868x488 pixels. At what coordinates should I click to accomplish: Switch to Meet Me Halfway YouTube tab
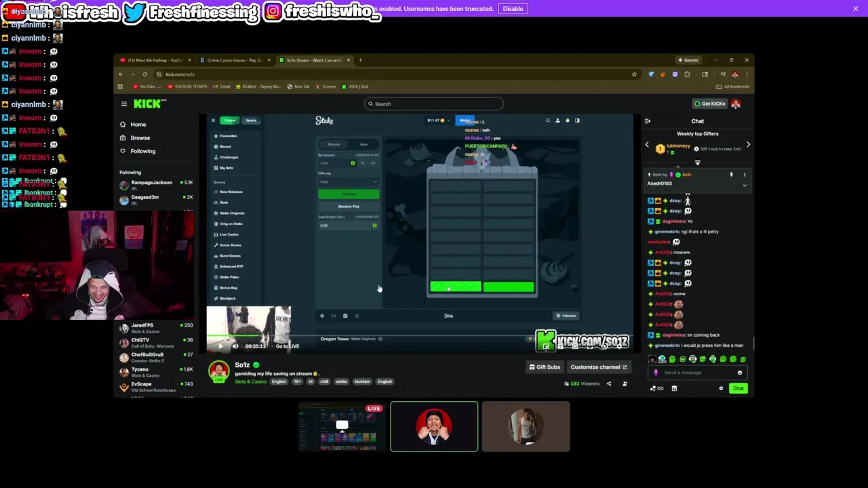(155, 60)
